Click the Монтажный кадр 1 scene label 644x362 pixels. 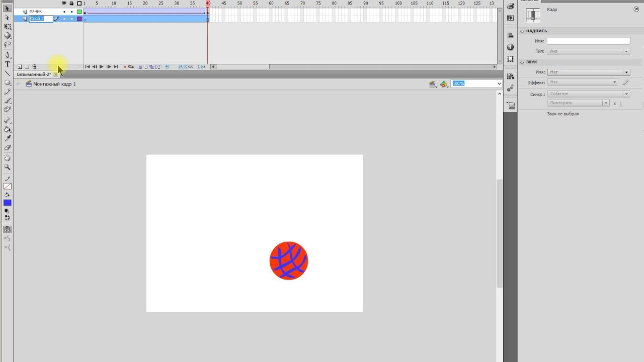[54, 84]
